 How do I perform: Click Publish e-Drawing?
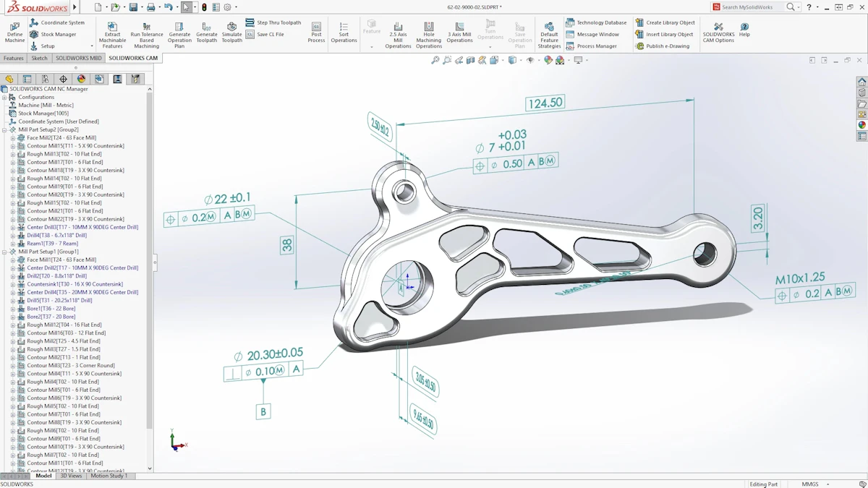point(662,46)
